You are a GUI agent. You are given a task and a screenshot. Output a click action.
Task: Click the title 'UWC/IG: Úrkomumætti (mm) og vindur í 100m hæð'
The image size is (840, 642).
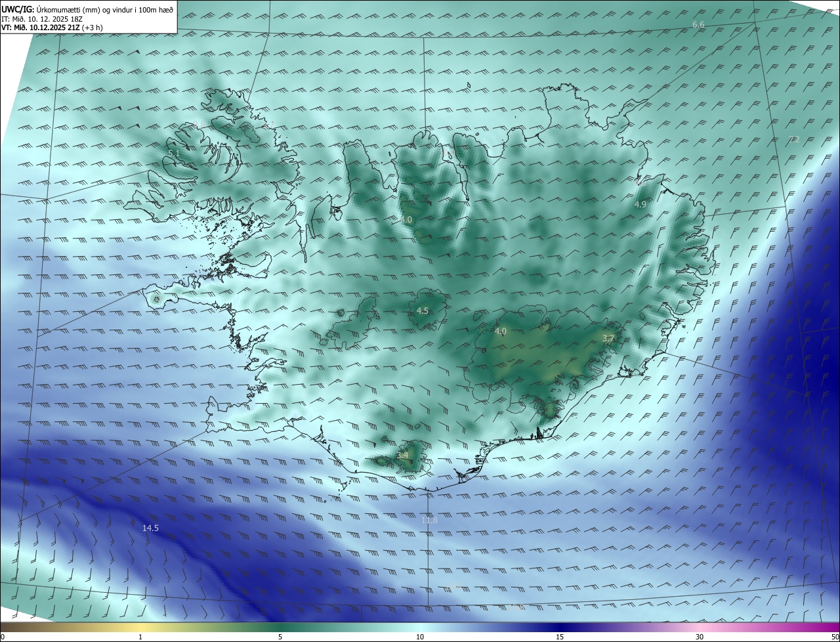(87, 10)
